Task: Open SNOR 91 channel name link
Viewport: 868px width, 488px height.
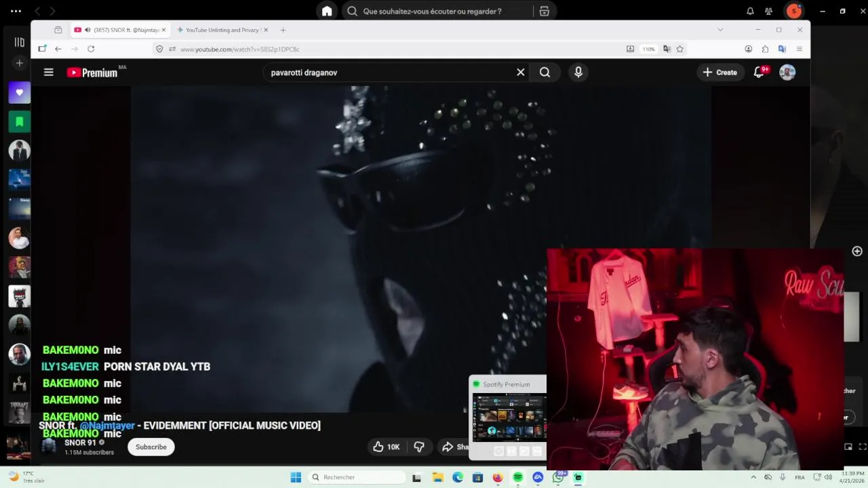Action: point(80,443)
